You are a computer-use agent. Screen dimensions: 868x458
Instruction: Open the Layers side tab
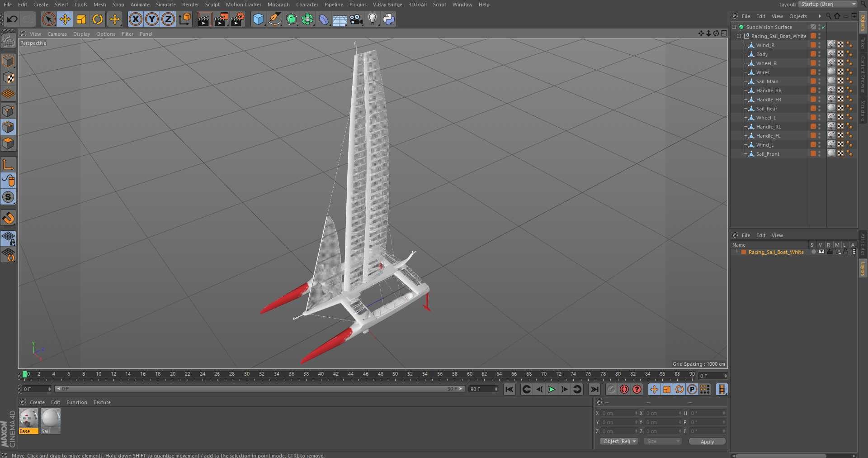(863, 268)
